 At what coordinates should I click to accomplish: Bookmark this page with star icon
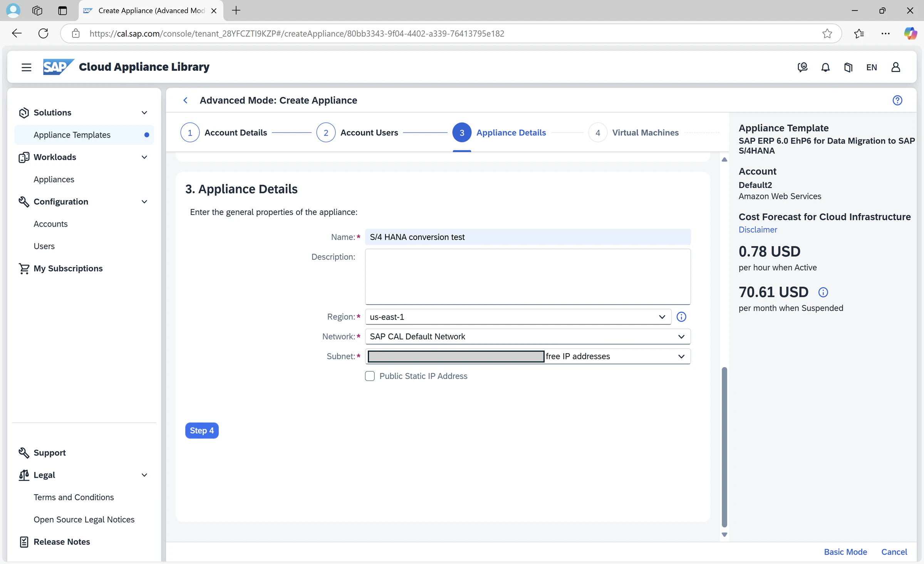(x=827, y=34)
